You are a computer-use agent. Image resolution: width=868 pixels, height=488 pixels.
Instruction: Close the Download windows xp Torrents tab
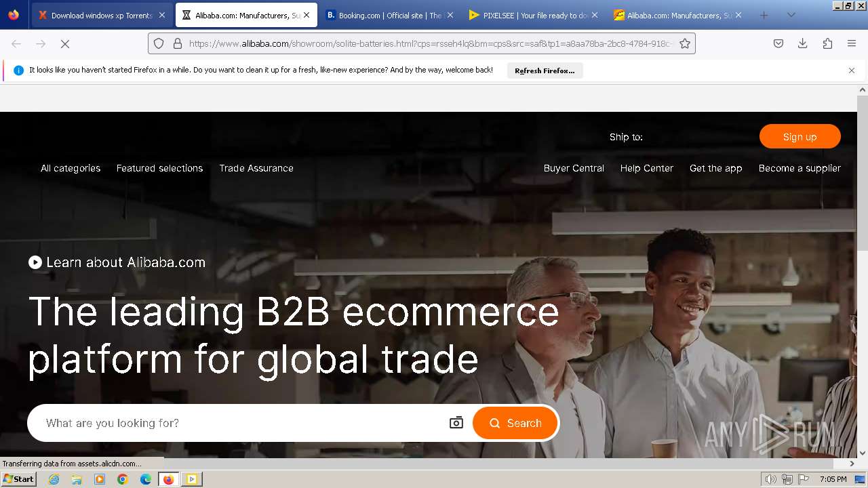[161, 15]
